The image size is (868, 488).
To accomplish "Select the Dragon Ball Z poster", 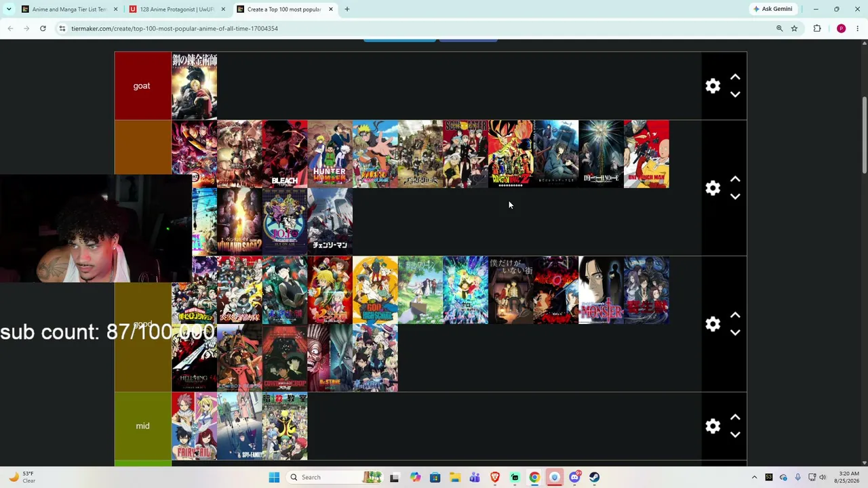I will coord(511,154).
